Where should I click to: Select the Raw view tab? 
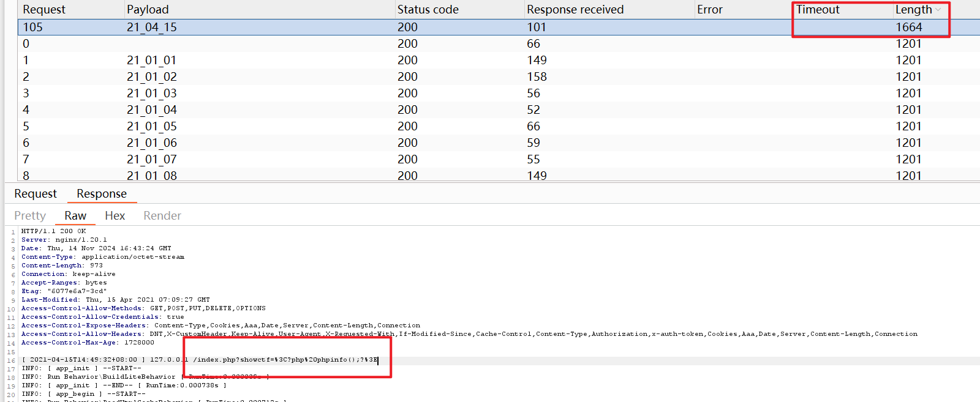tap(75, 216)
